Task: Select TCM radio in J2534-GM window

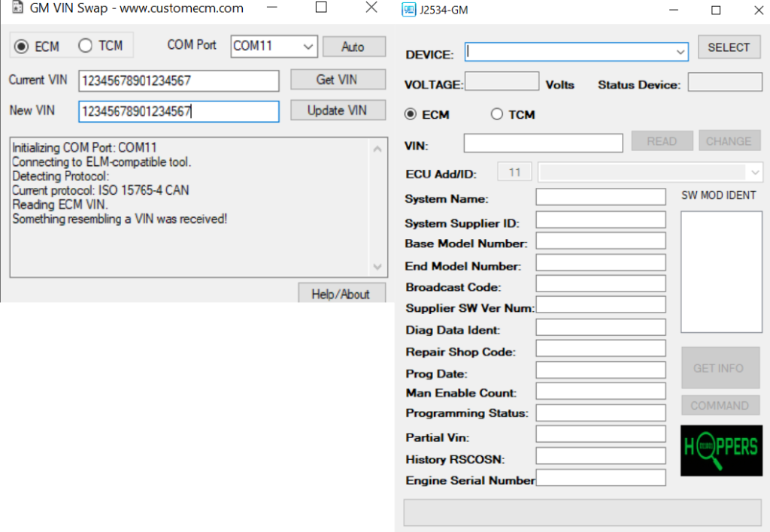Action: [496, 114]
